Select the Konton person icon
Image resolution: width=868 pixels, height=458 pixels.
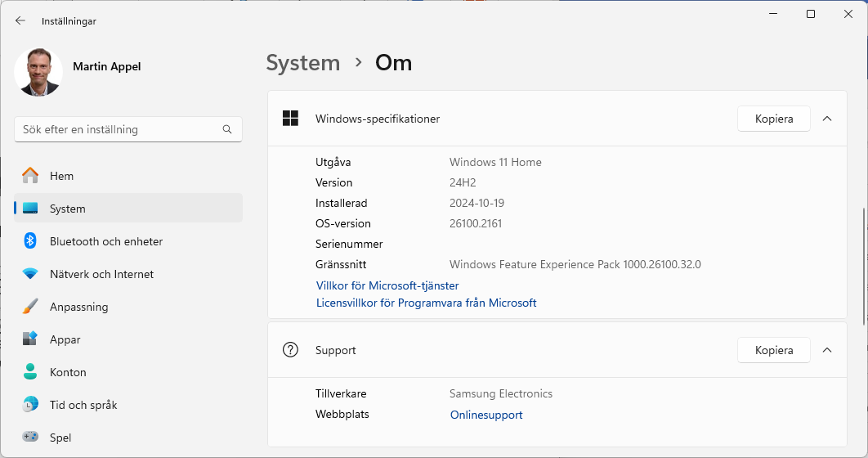[x=30, y=372]
